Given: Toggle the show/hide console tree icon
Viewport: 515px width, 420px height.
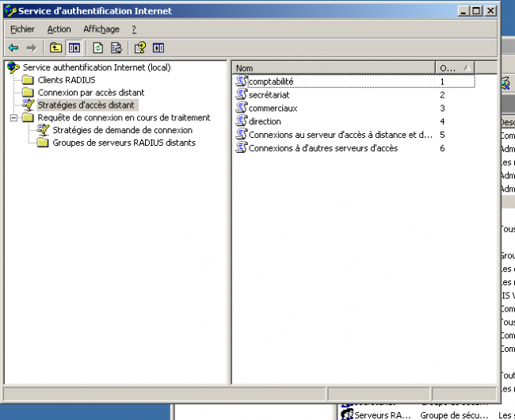Looking at the screenshot, I should 74,48.
